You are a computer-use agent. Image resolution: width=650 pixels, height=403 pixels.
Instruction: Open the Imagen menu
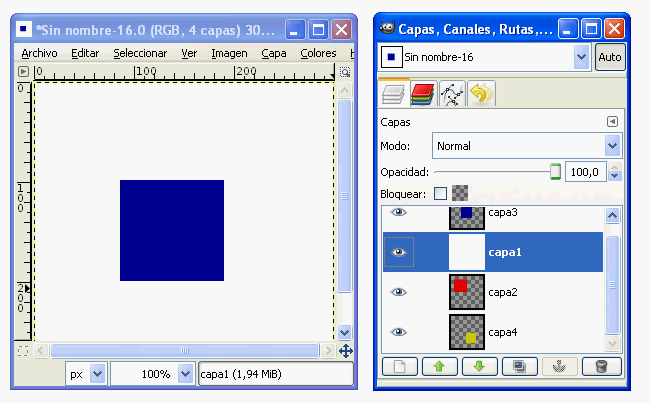(x=229, y=53)
